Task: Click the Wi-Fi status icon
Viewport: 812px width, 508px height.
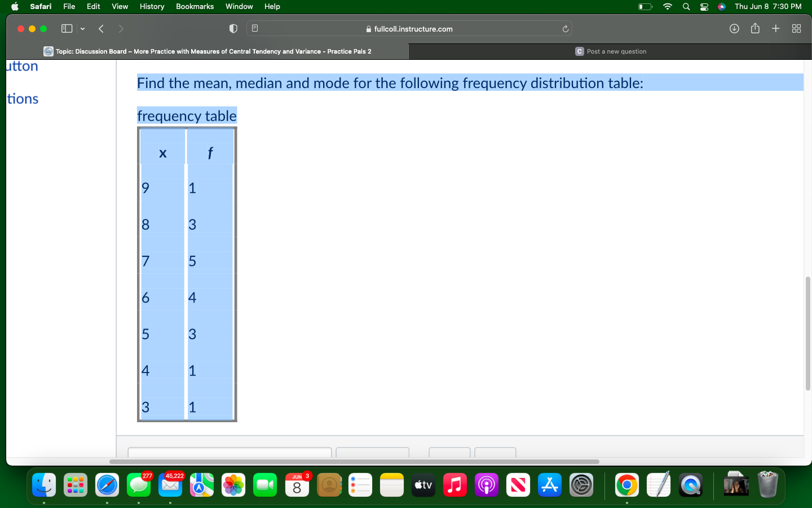Action: pyautogui.click(x=667, y=6)
